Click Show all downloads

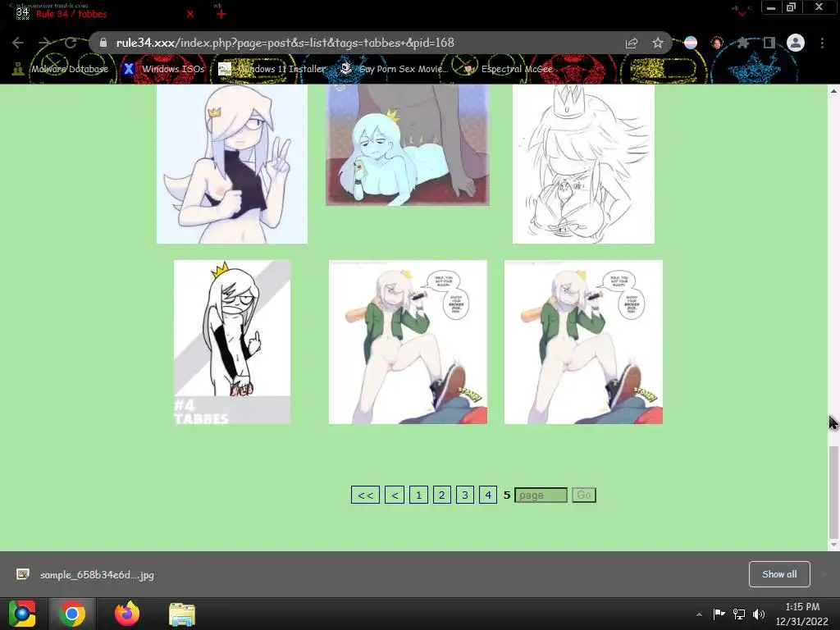[779, 574]
